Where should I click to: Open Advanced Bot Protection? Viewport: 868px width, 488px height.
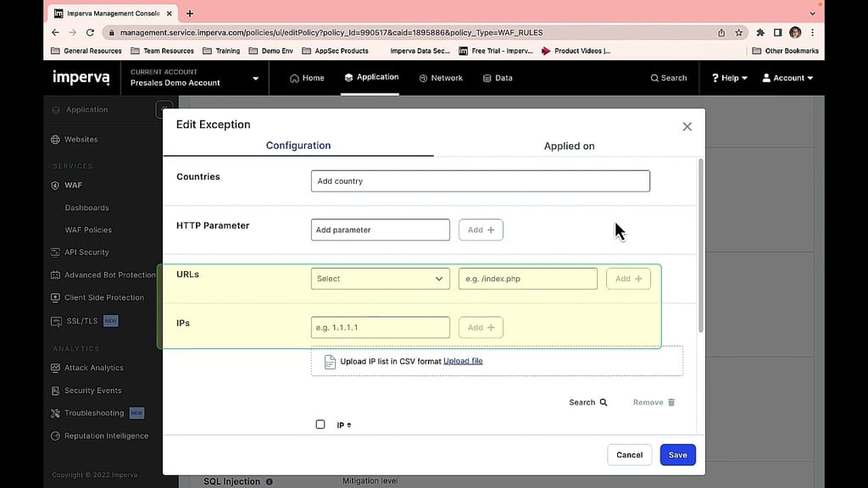coord(108,274)
